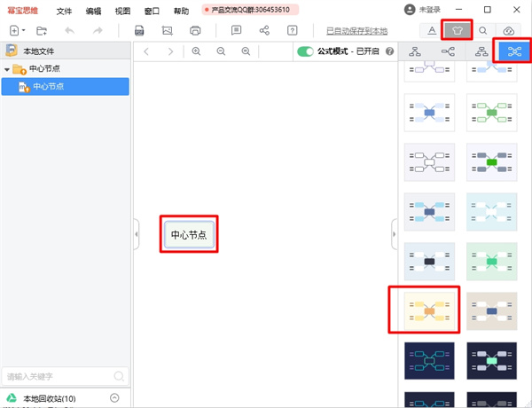The image size is (532, 408).
Task: Click the cloud sync icon
Action: [x=509, y=30]
